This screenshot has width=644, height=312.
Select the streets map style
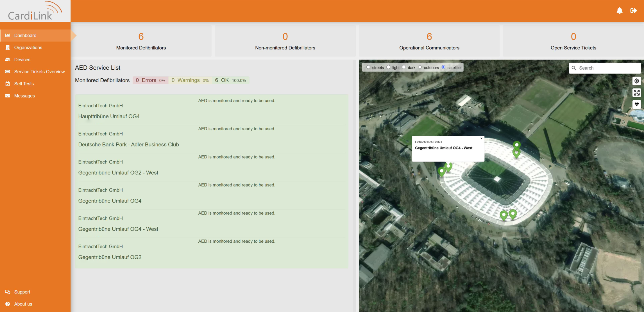[x=368, y=67]
